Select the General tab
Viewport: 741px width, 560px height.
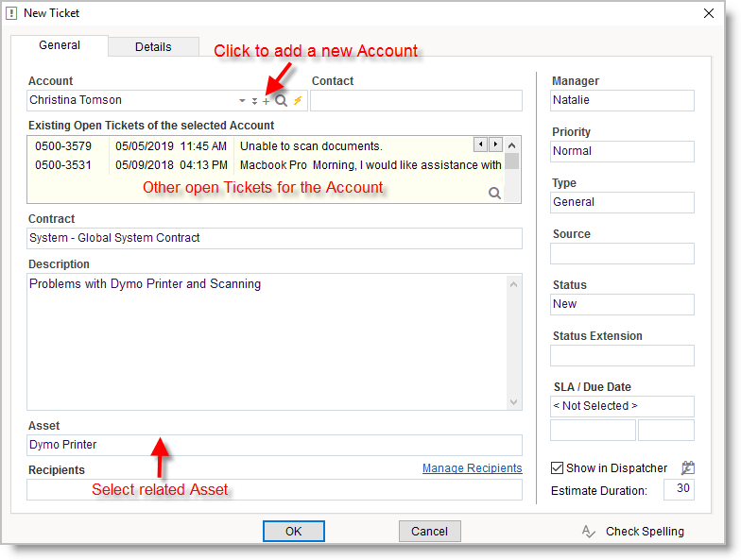pyautogui.click(x=60, y=45)
